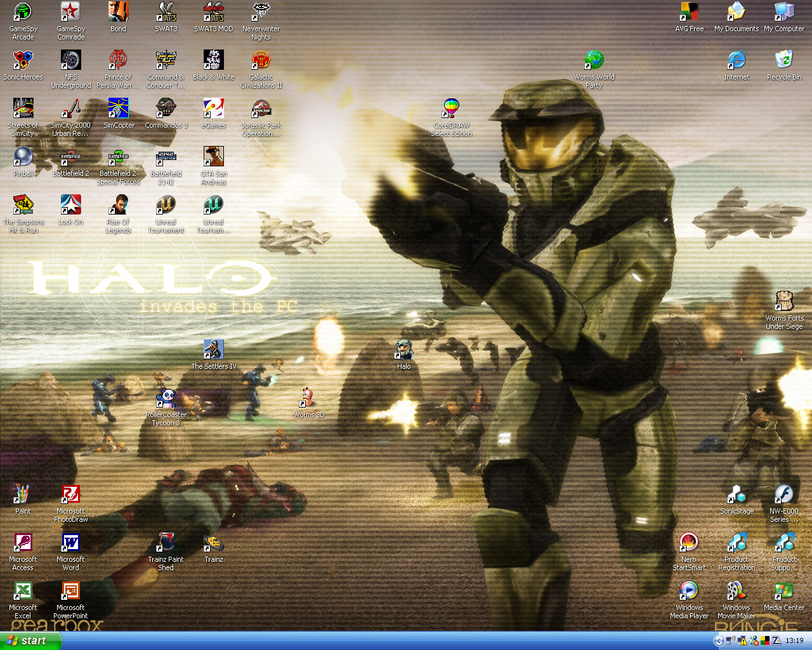The image size is (812, 650).
Task: Select the RollerCoaster Tycoon 3 icon
Action: 166,407
